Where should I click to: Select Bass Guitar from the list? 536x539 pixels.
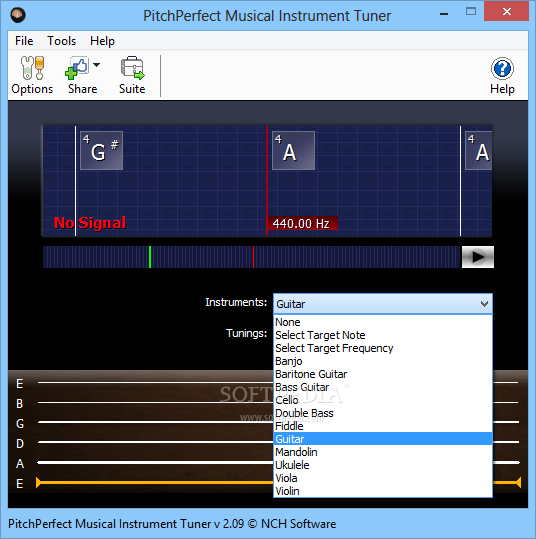tap(383, 387)
